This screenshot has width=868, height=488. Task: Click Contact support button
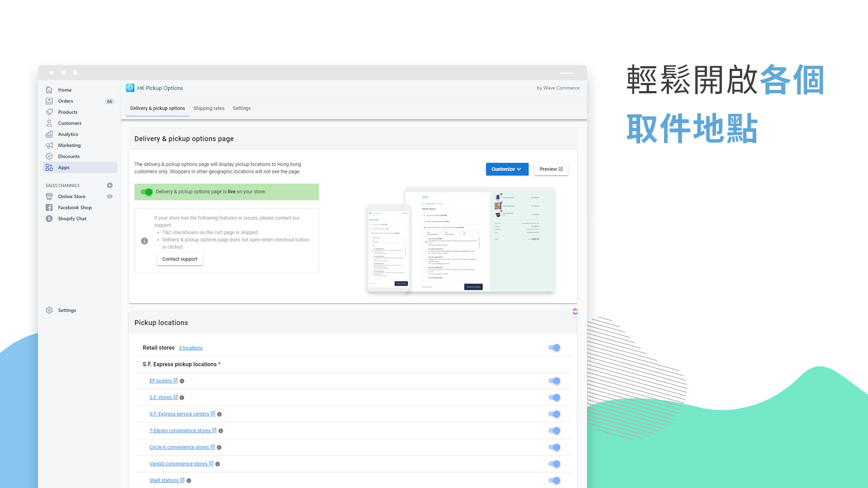[x=180, y=259]
